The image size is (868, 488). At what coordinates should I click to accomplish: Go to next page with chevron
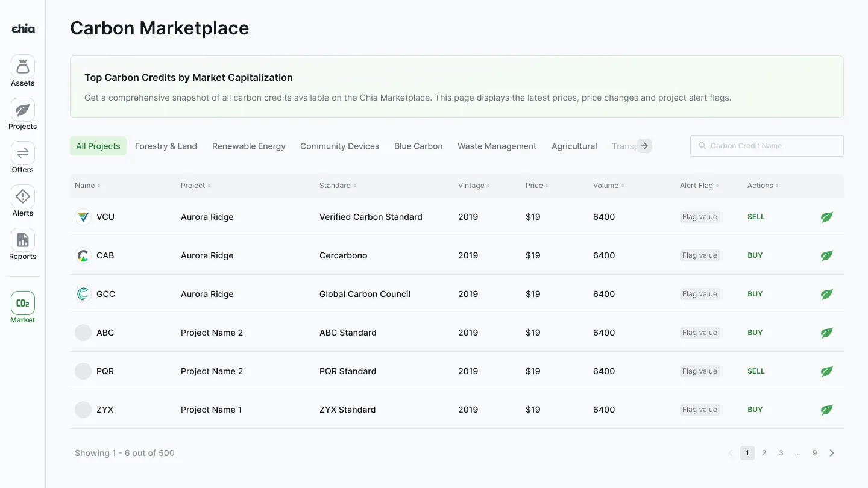pos(832,453)
